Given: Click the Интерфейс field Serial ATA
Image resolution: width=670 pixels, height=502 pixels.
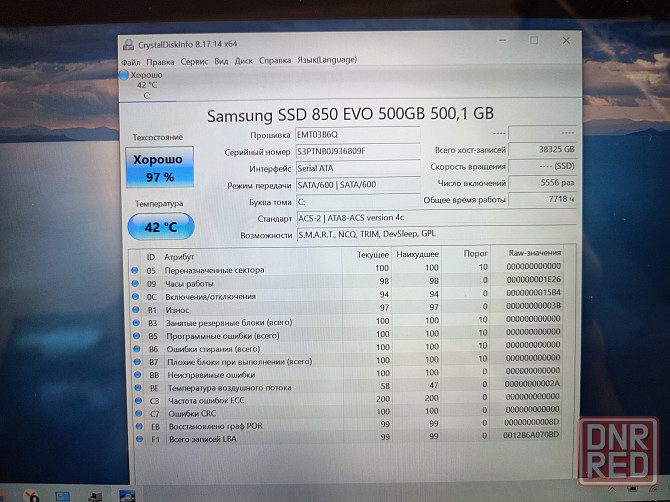Looking at the screenshot, I should [358, 168].
